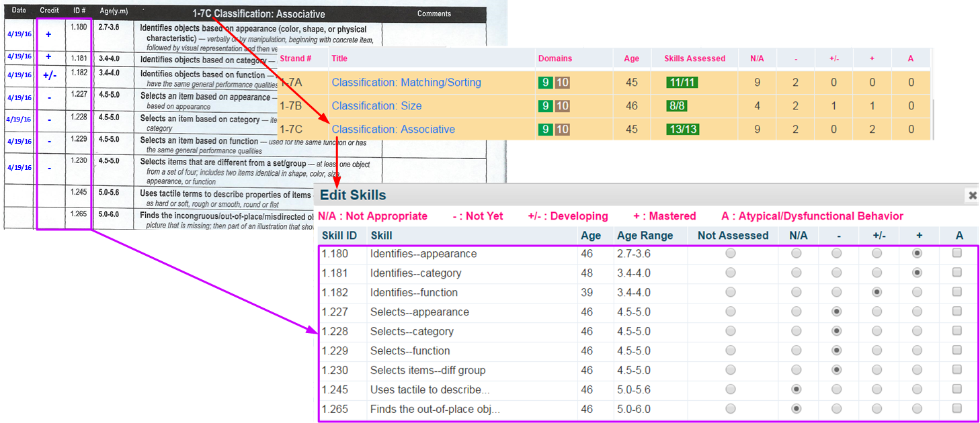
Task: Click green domain 9 badge for strand 1-7A
Action: click(x=545, y=83)
